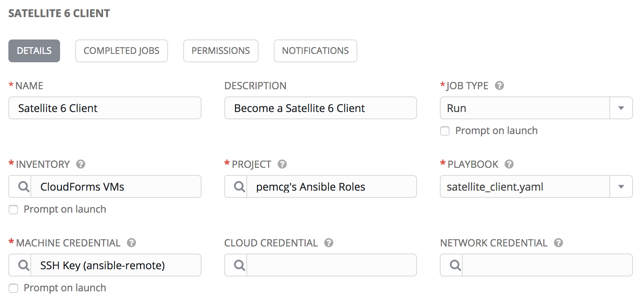
Task: Click the Cloud Credential search icon
Action: [x=239, y=265]
